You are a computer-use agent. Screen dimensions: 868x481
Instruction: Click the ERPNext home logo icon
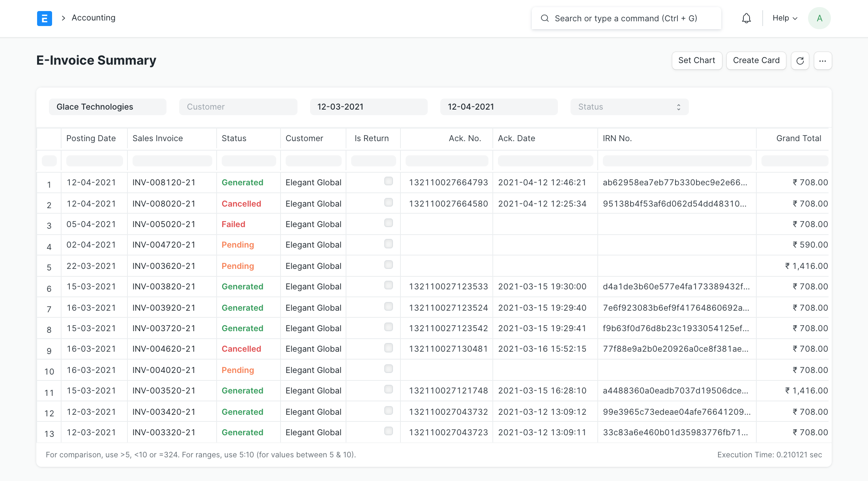(45, 18)
